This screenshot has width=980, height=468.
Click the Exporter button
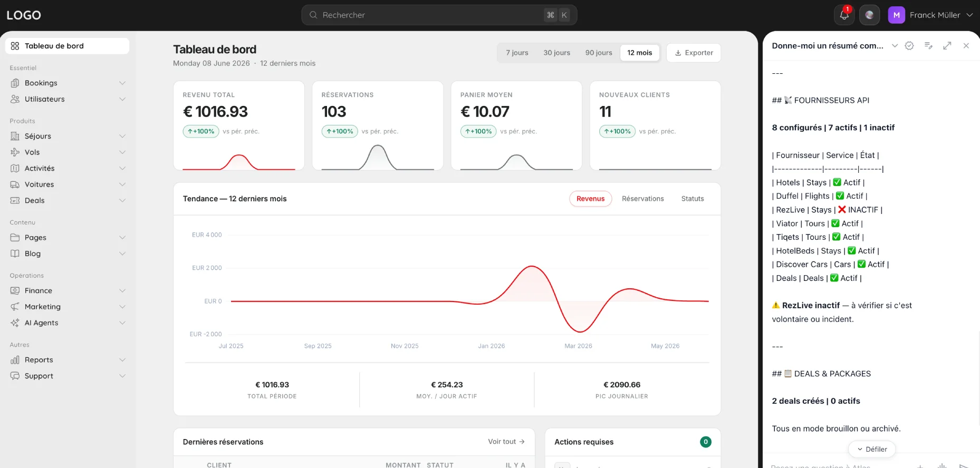[x=694, y=53]
